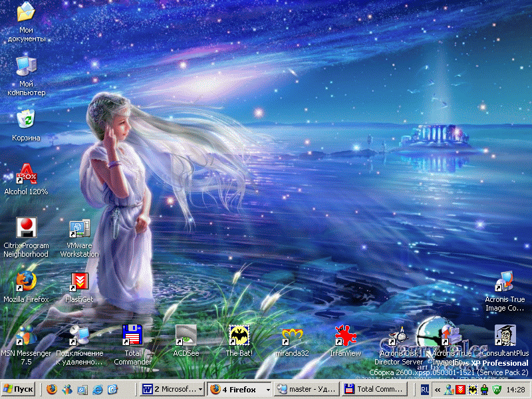The height and width of the screenshot is (399, 532).
Task: Click the Acronis True Image Co… shortcut
Action: tap(505, 281)
